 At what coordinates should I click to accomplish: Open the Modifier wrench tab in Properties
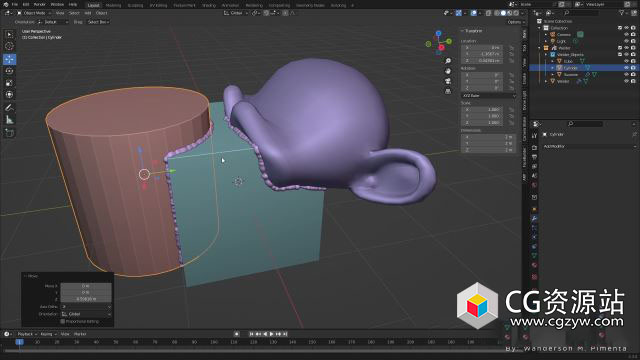coord(534,218)
